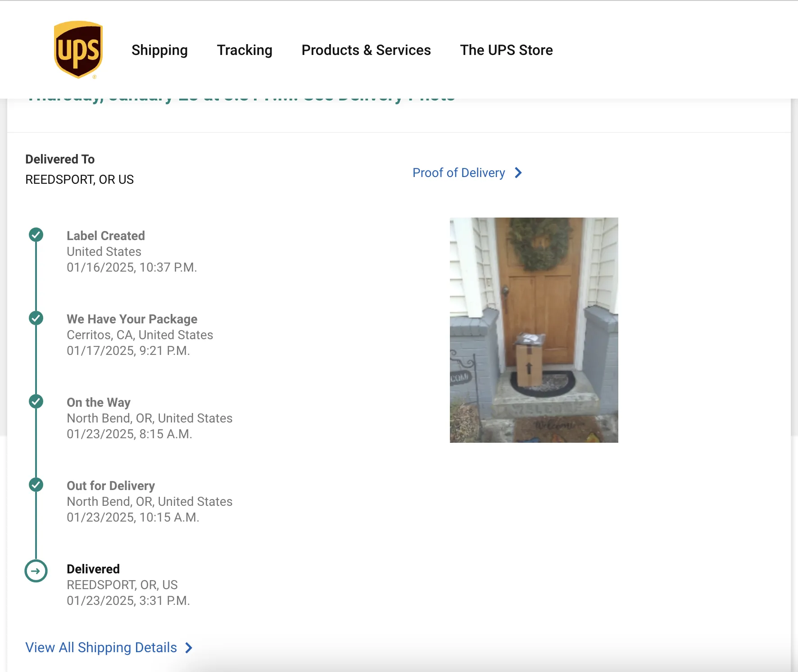Open View All Shipping Details link

point(101,648)
